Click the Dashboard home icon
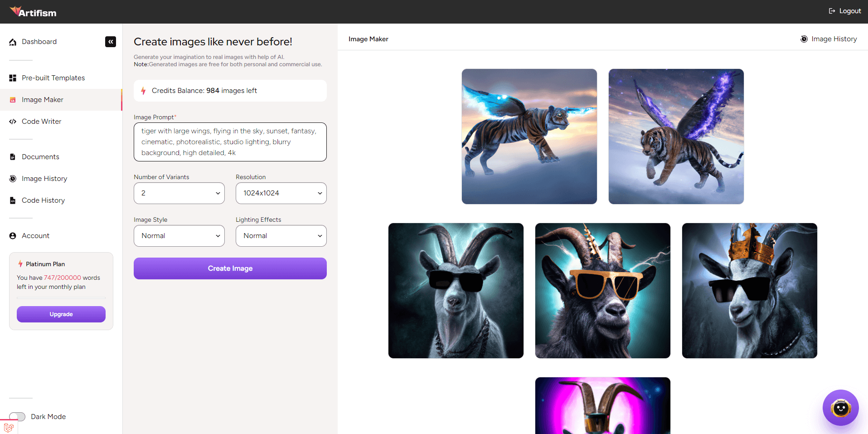The width and height of the screenshot is (868, 434). pyautogui.click(x=13, y=42)
